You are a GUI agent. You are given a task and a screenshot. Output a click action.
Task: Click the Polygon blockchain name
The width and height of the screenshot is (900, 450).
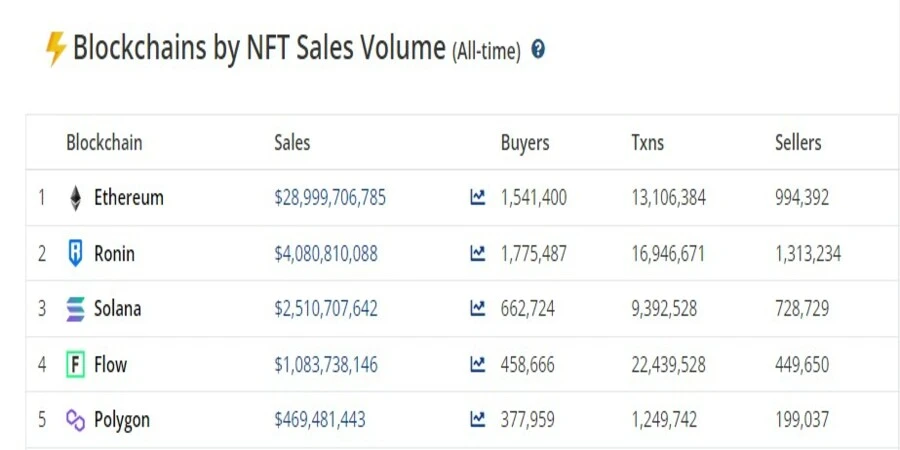(122, 420)
